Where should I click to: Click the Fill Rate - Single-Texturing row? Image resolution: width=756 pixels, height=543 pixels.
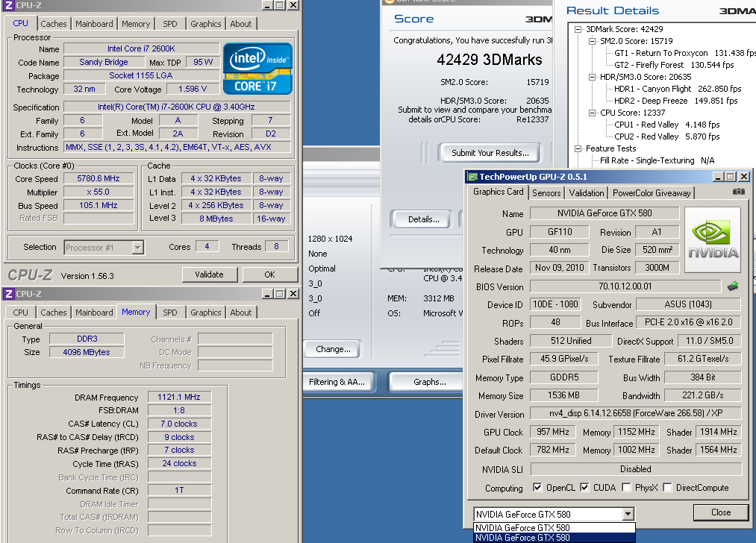tap(657, 160)
